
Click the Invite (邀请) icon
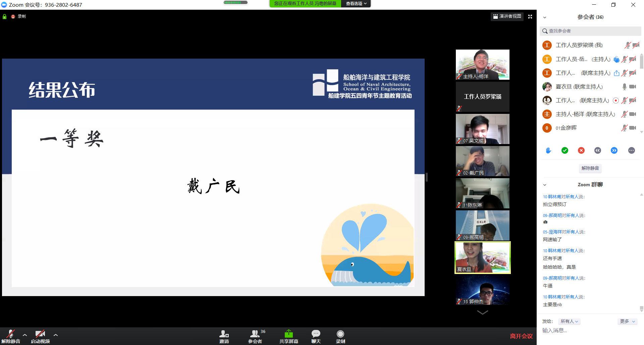pos(224,334)
